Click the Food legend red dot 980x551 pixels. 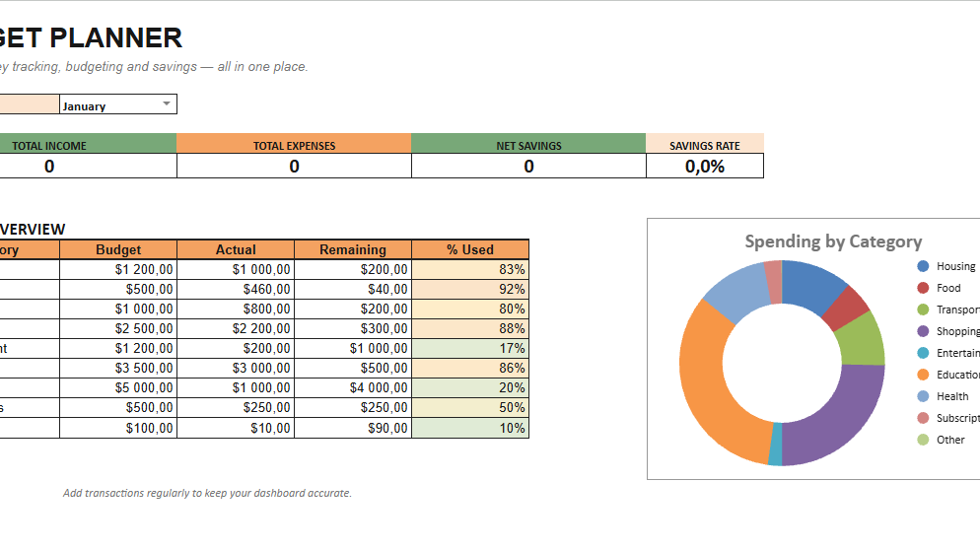click(x=923, y=288)
